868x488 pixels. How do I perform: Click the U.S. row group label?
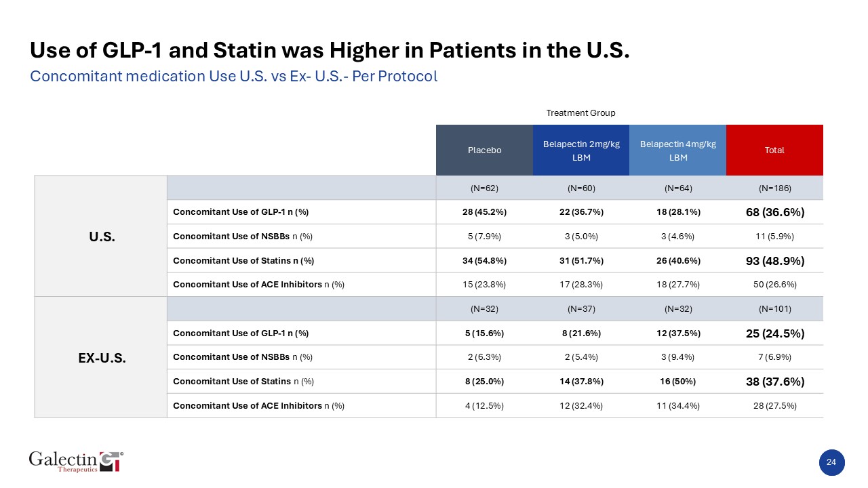pyautogui.click(x=101, y=237)
